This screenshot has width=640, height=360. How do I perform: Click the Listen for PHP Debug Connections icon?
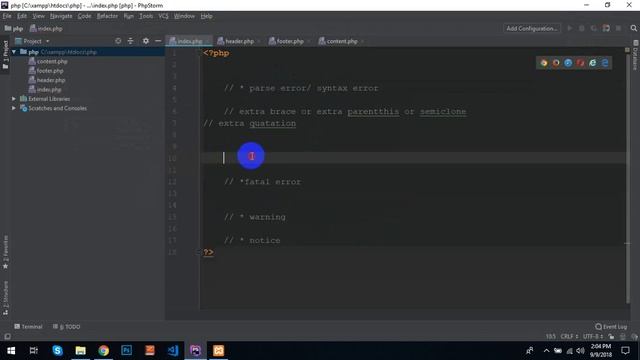(x=606, y=28)
